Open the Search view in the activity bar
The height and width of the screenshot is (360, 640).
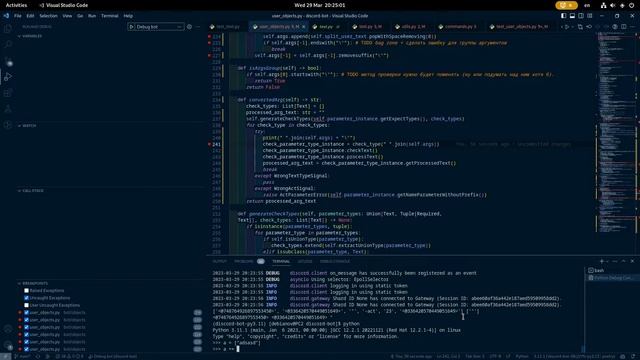(x=8, y=44)
